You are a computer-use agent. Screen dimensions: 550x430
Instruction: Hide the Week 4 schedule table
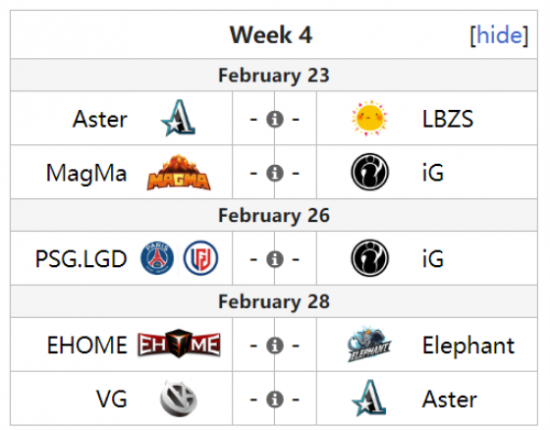(499, 35)
